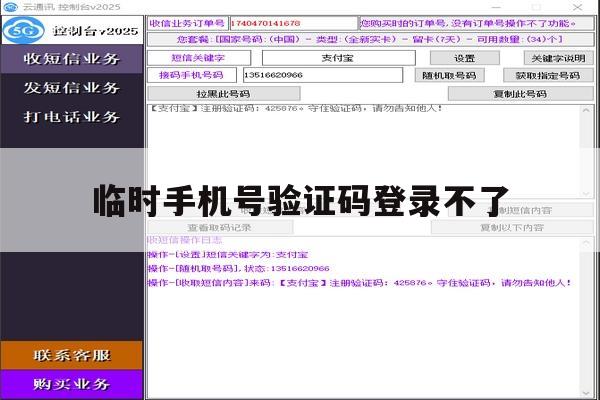
Task: Click the order number hint text 您购买时的订单号
Action: click(x=468, y=23)
